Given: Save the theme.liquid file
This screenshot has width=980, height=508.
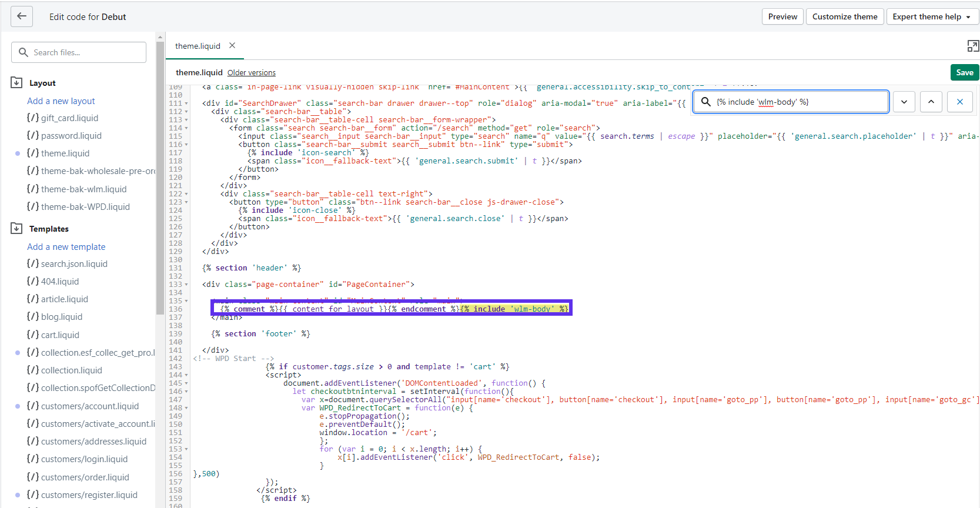Looking at the screenshot, I should click(x=964, y=72).
